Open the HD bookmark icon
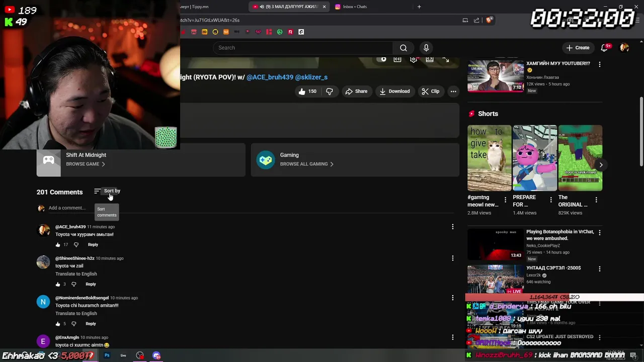Image resolution: width=644 pixels, height=362 pixels. pos(204,32)
